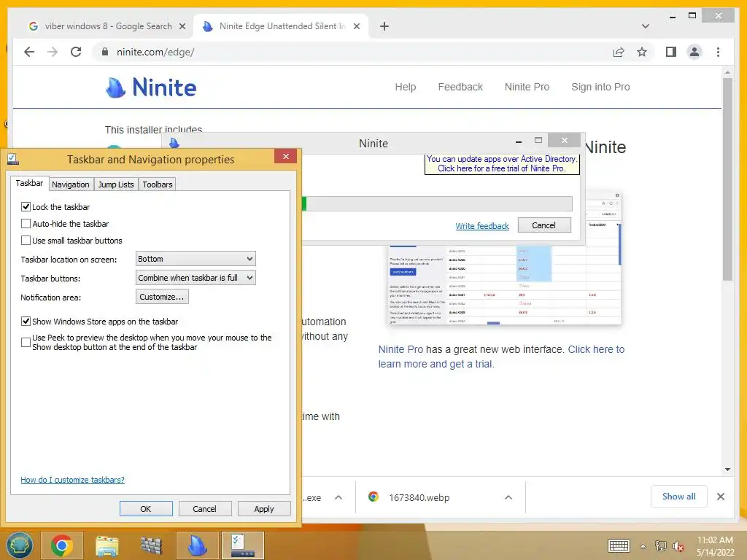Expand options for 1673840.webp download
The width and height of the screenshot is (747, 560).
508,497
